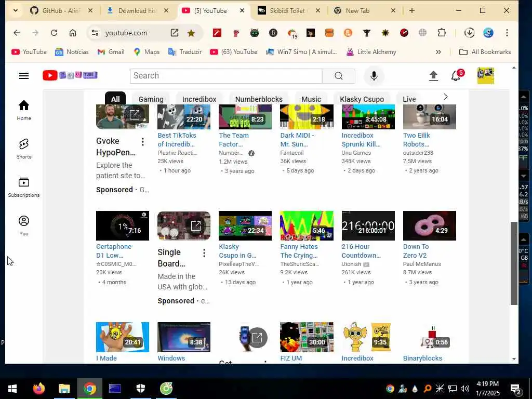Open the YouTube hamburger guide menu

pos(24,76)
